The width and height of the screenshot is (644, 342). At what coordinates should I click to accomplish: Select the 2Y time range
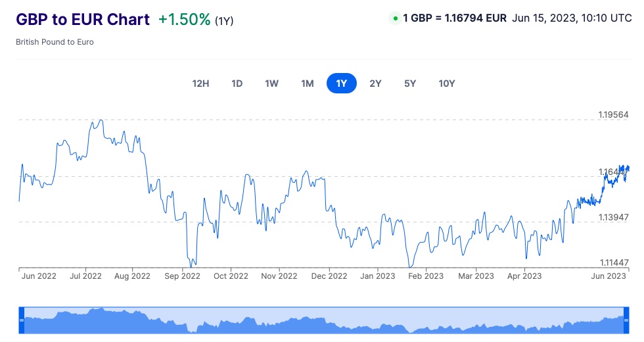pyautogui.click(x=375, y=84)
